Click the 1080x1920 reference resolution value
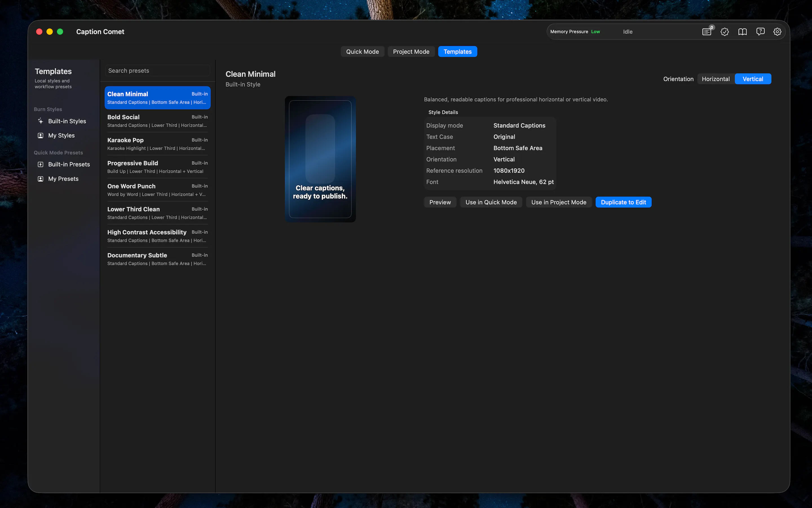This screenshot has width=812, height=508. point(509,171)
